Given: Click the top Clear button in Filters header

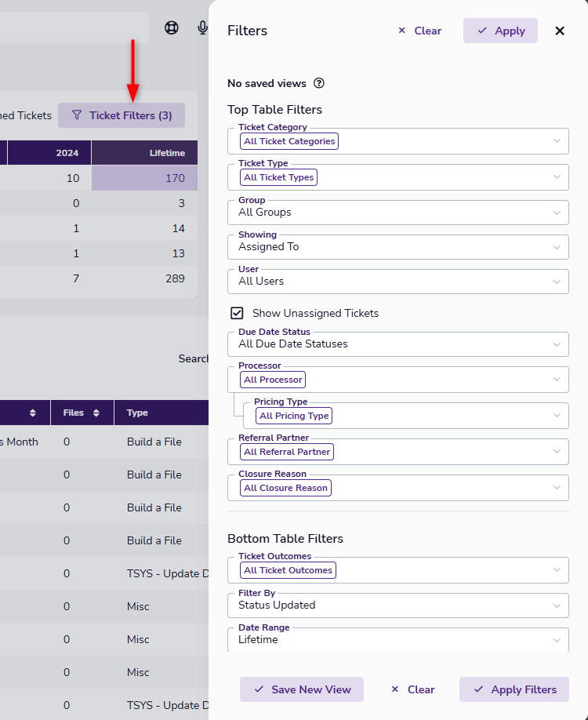Looking at the screenshot, I should (x=419, y=31).
